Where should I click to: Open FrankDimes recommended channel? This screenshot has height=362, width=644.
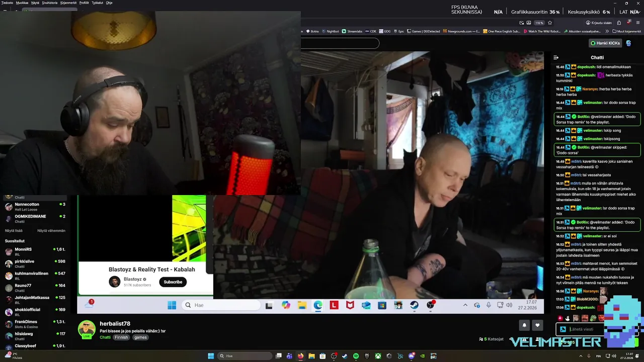[x=35, y=324]
